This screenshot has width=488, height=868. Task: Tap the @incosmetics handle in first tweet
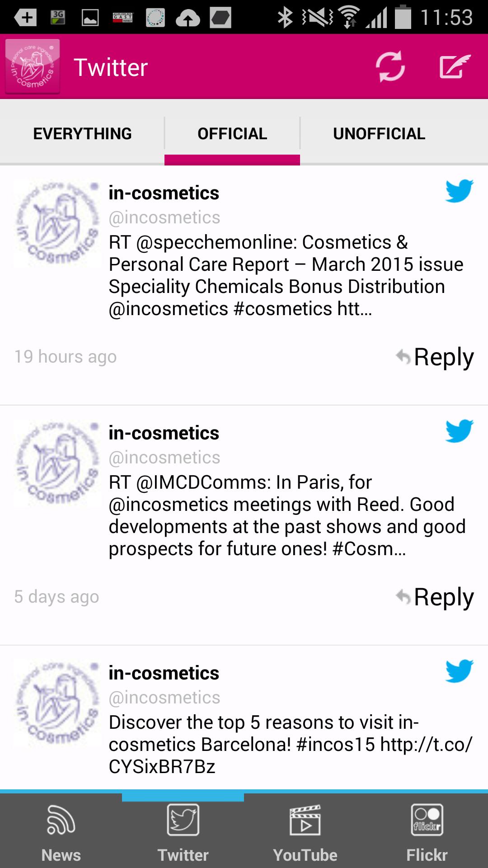coord(164,218)
